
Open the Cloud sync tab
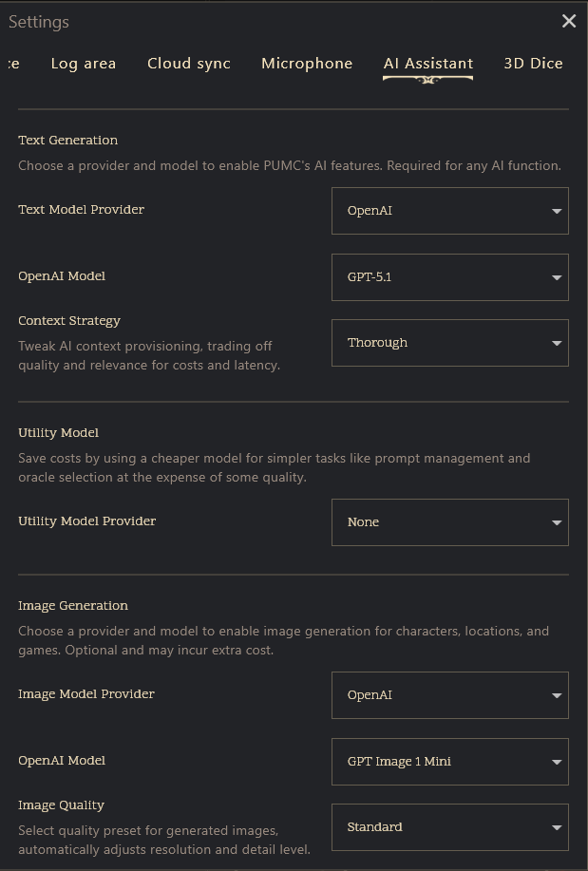coord(189,64)
